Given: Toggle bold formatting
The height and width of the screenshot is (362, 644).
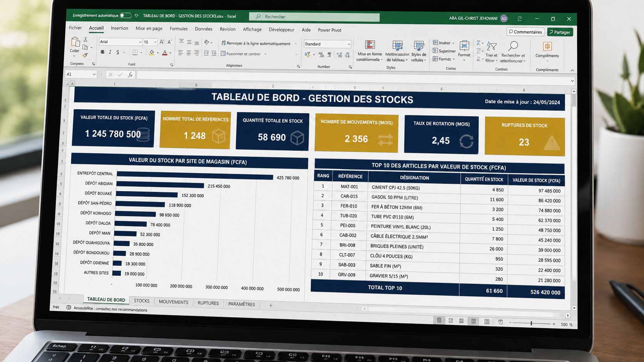Looking at the screenshot, I should coord(102,52).
